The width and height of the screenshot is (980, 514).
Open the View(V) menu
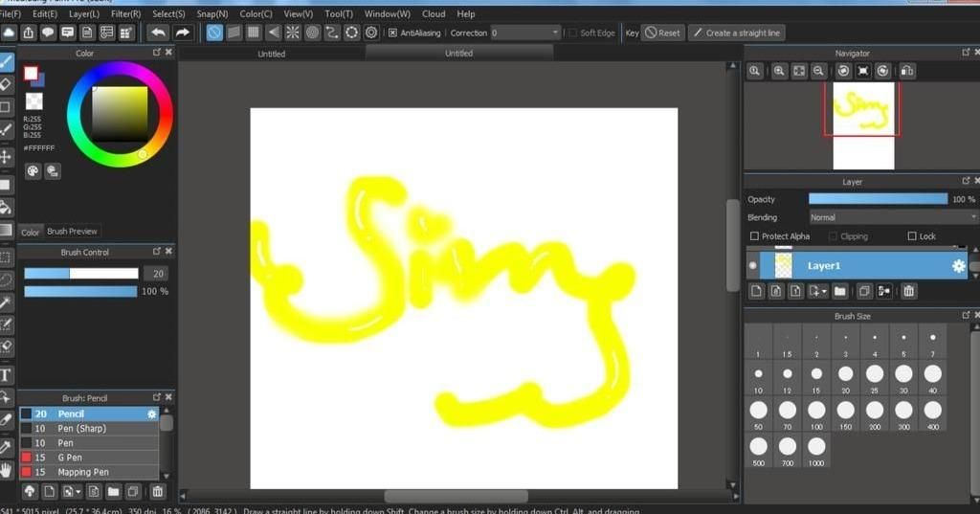click(299, 13)
